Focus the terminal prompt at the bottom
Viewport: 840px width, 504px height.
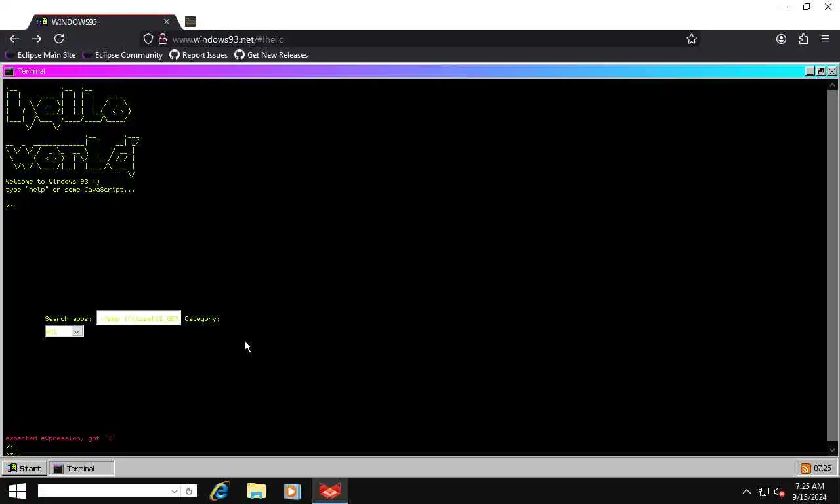point(413,452)
